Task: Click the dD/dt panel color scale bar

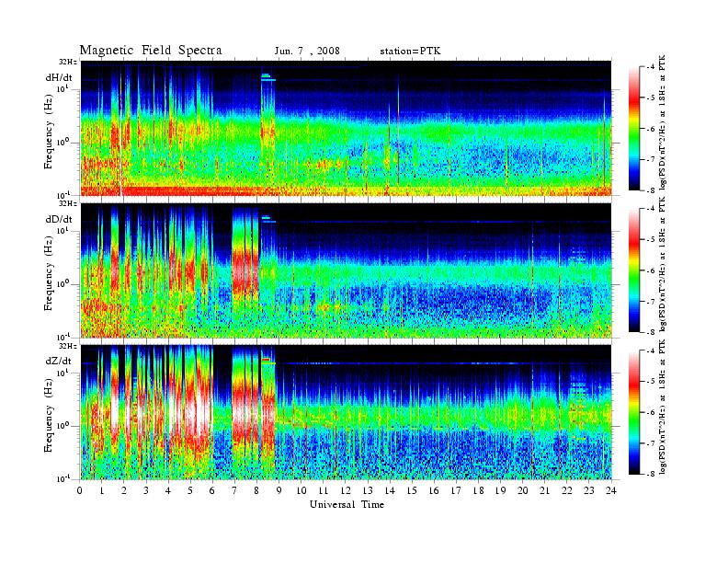Action: tap(633, 270)
